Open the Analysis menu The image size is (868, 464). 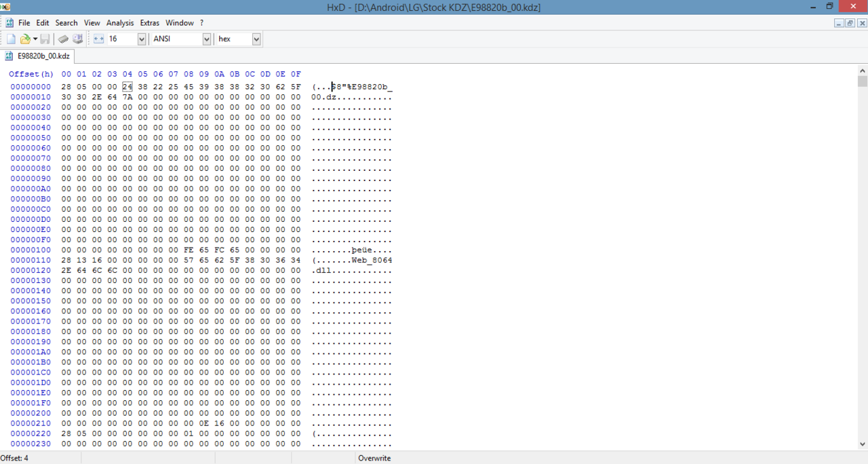tap(120, 23)
